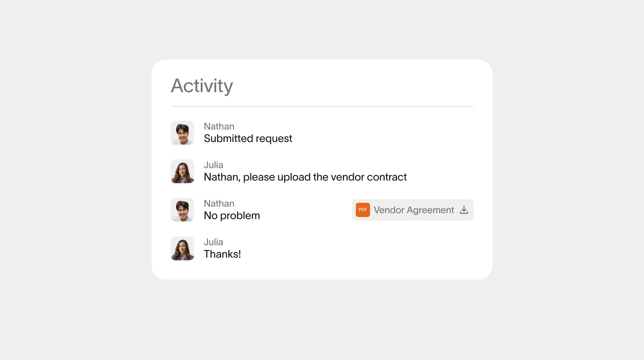The width and height of the screenshot is (644, 360).
Task: Open the PDF badge on the attachment chip
Action: tap(363, 210)
